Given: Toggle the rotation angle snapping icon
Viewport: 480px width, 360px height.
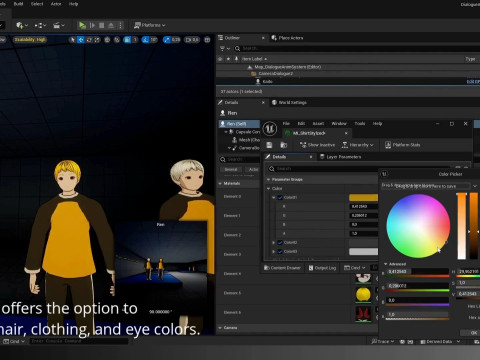Looking at the screenshot, I should pyautogui.click(x=145, y=40).
